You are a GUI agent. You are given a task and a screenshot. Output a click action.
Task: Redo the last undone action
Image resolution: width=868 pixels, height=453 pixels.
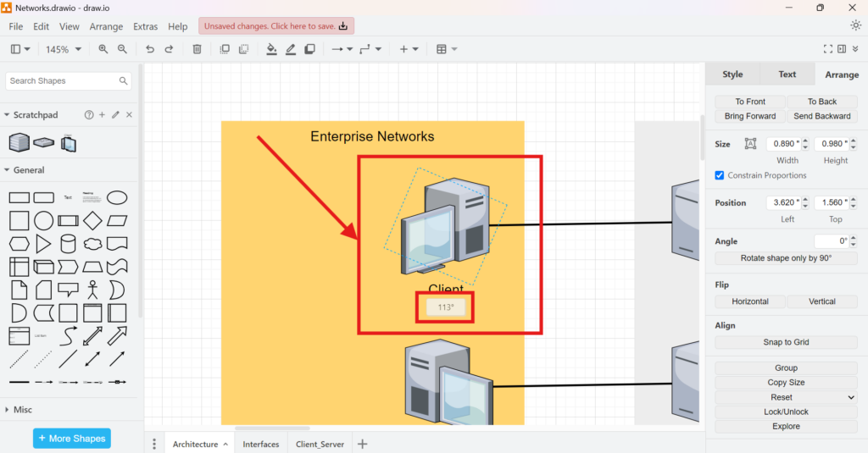point(170,49)
